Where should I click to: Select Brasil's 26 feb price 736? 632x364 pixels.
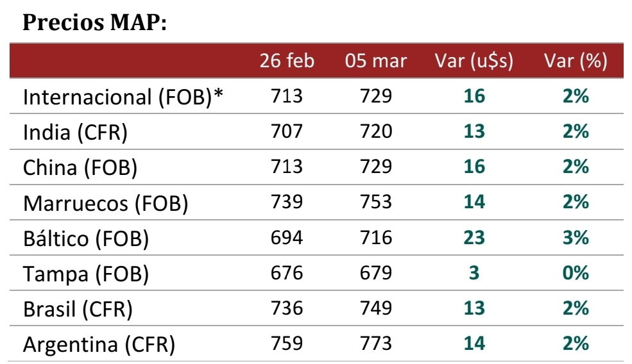[x=287, y=308]
